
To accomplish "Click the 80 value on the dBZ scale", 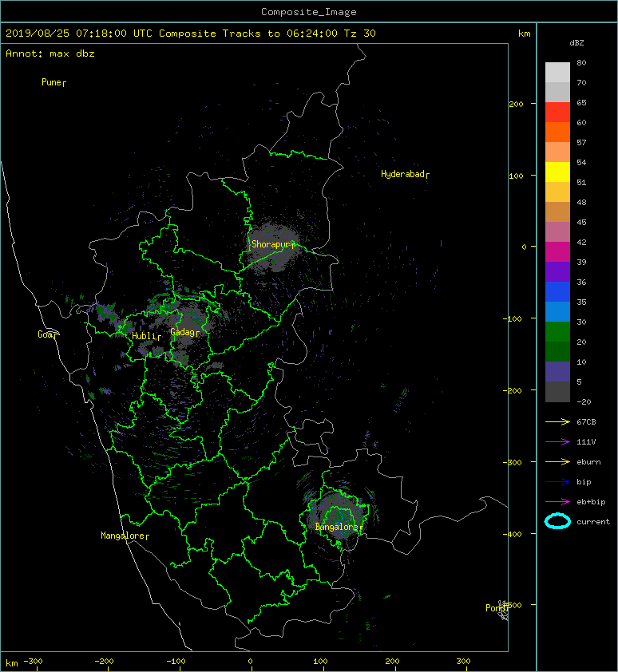I will click(x=581, y=62).
